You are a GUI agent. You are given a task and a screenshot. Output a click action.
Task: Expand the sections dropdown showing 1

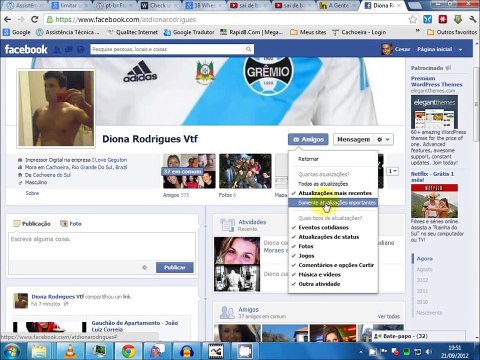click(393, 171)
